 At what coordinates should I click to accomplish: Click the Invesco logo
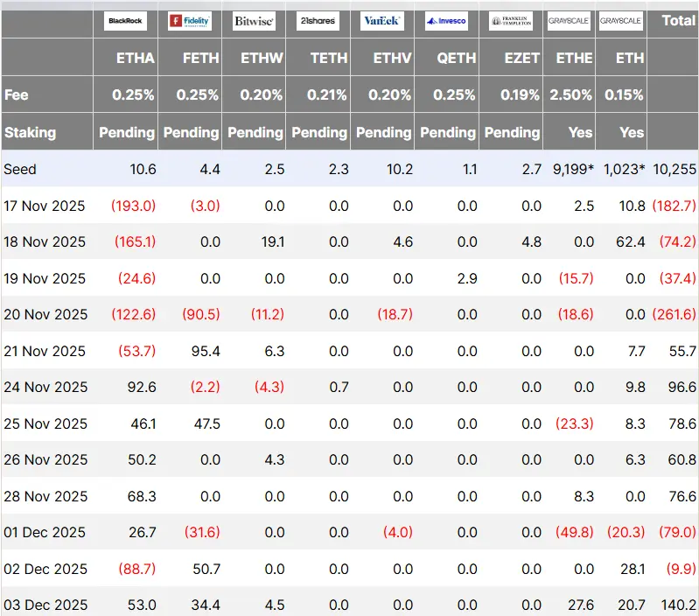446,21
